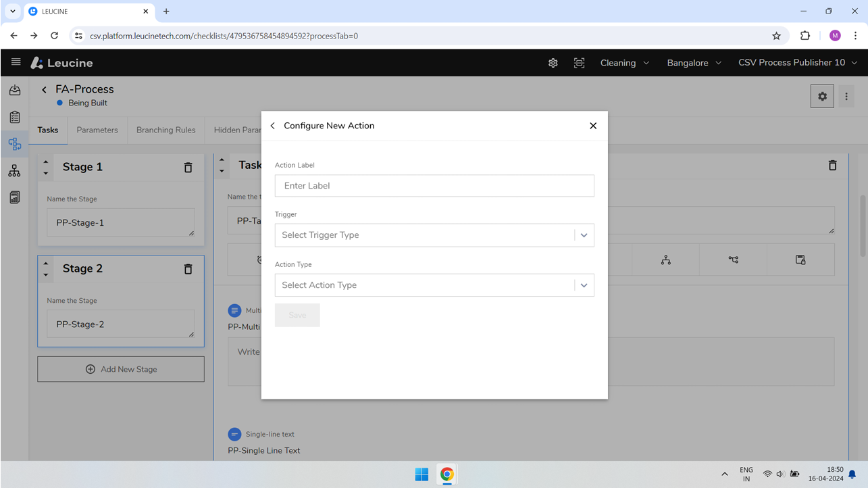Click the Add New Stage button
This screenshot has height=488, width=868.
point(120,368)
